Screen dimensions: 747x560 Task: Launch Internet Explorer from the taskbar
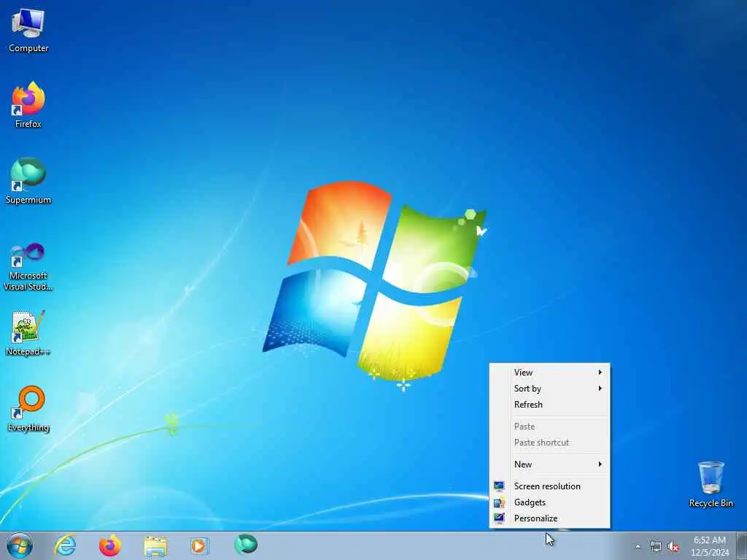click(x=65, y=545)
